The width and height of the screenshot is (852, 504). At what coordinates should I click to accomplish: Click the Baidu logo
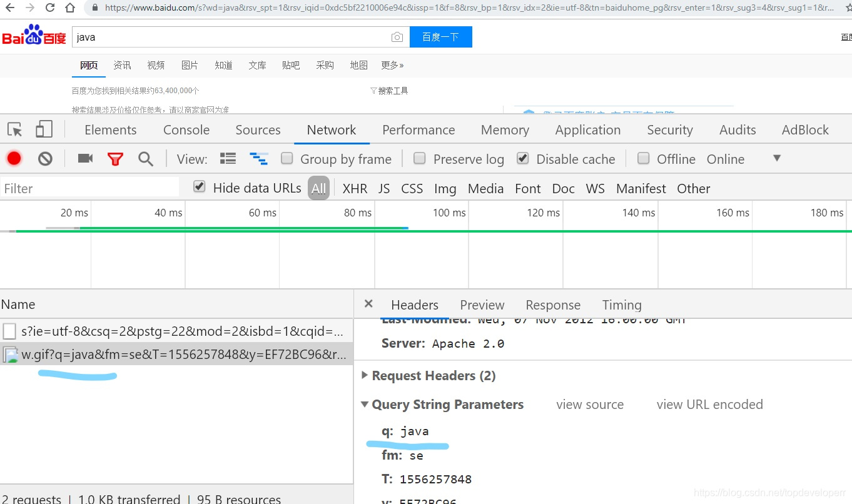(34, 36)
